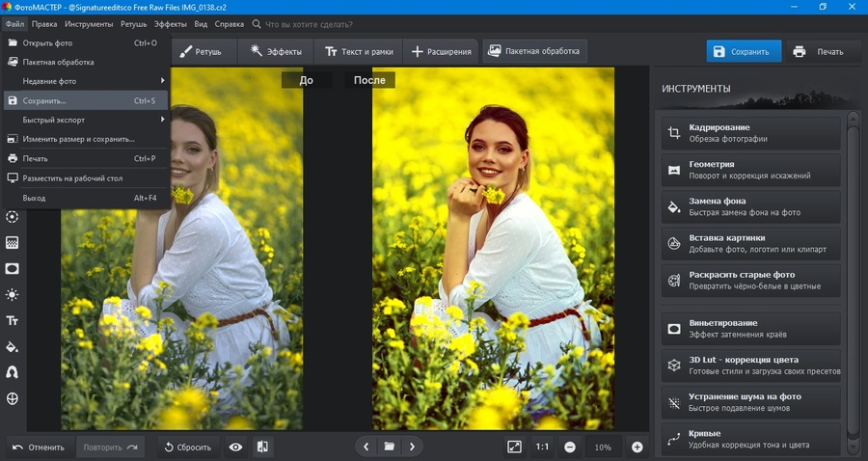Viewport: 868px width, 461px height.
Task: Choose 'Выход' in the File menu
Action: (x=86, y=198)
